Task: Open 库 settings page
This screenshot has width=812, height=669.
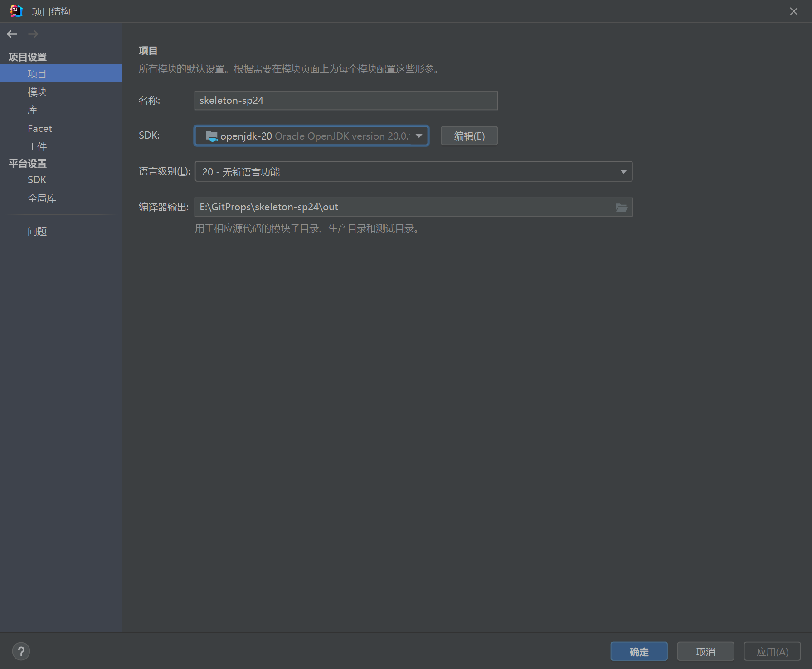Action: point(33,110)
